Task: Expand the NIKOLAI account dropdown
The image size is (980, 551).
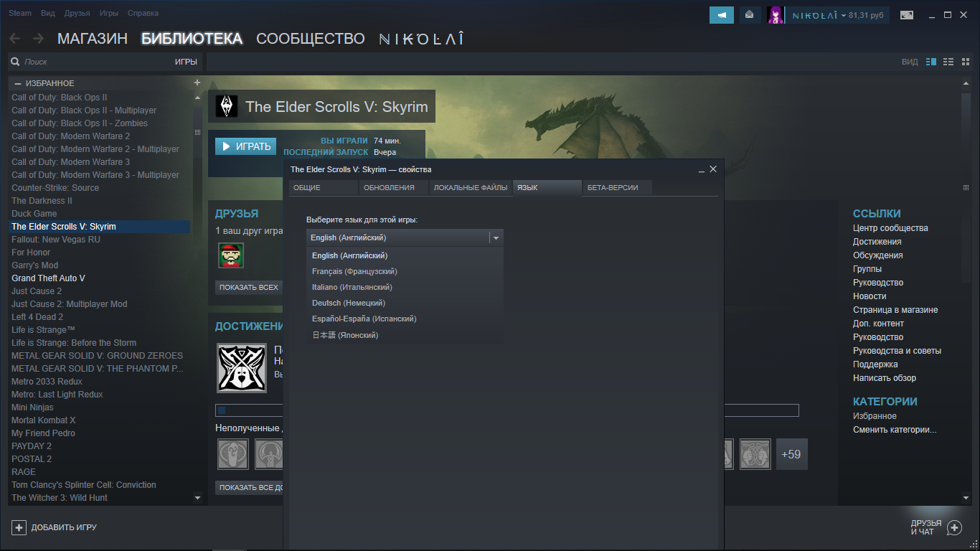Action: [x=843, y=15]
